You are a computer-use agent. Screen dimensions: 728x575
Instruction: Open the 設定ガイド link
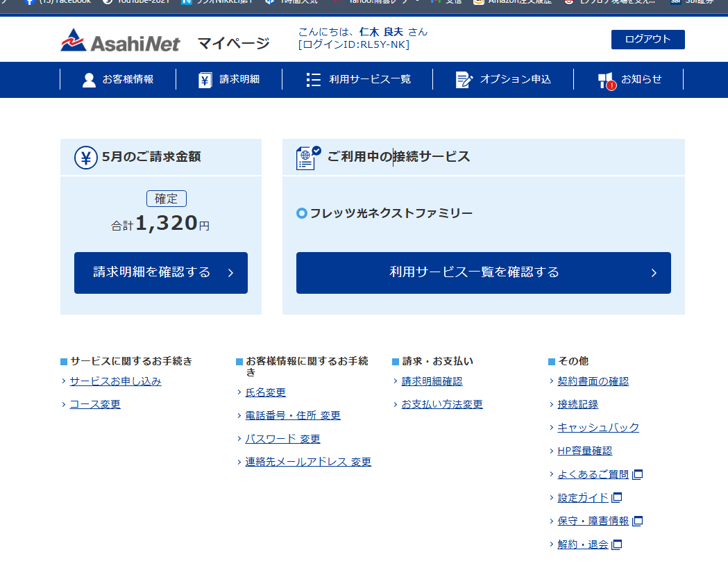coord(583,498)
